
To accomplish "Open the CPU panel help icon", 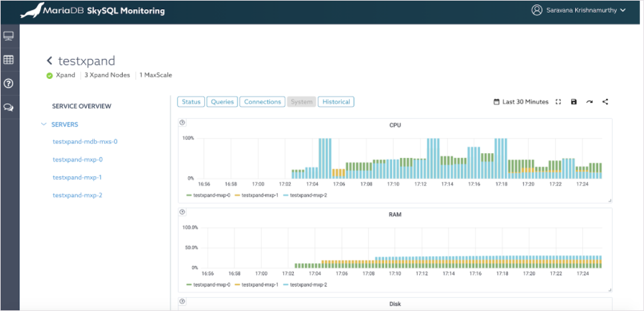I will tap(182, 123).
